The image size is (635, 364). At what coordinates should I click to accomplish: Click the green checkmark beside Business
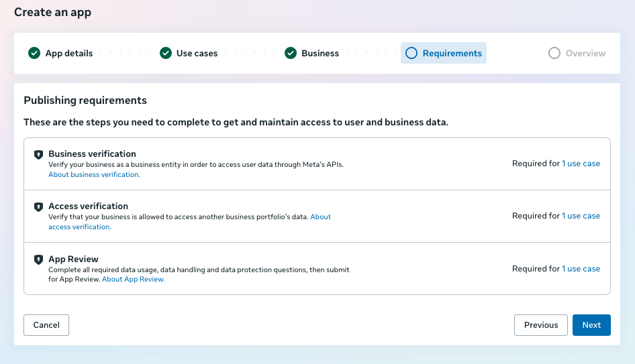click(291, 53)
